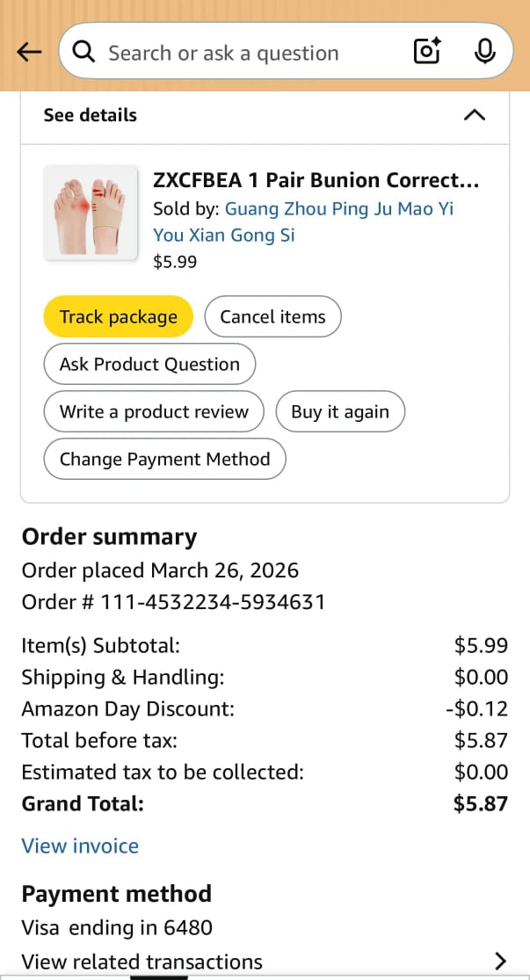Choose Change Payment Method
Image resolution: width=530 pixels, height=980 pixels.
click(164, 460)
